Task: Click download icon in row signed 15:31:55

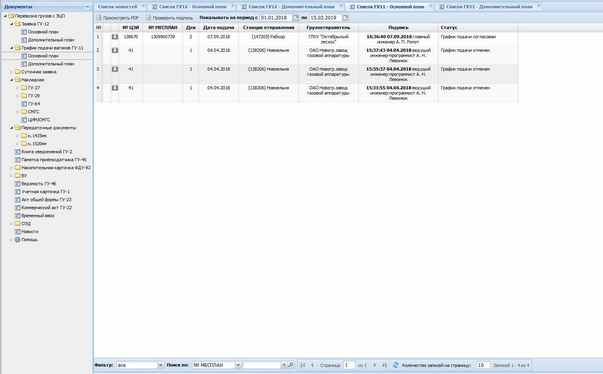Action: tap(115, 88)
